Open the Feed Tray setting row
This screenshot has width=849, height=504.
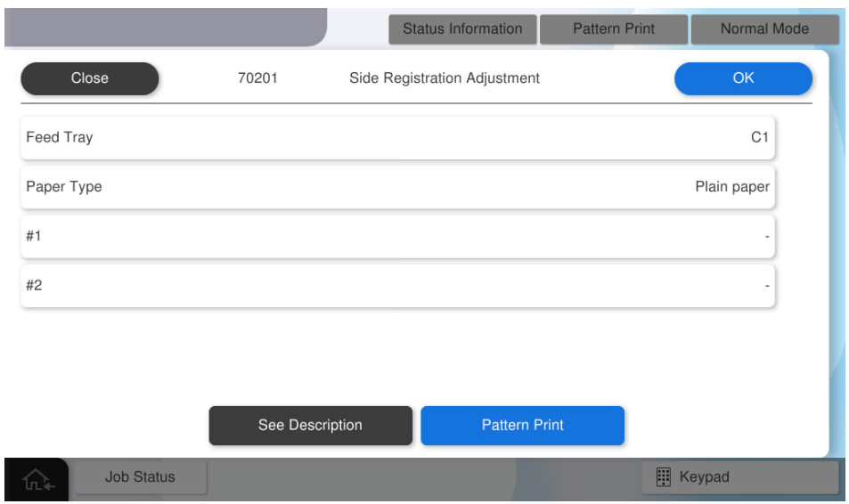pos(397,138)
